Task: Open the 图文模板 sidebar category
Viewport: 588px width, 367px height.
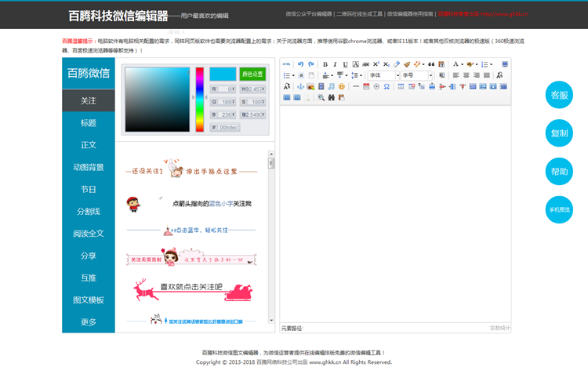Action: tap(89, 300)
